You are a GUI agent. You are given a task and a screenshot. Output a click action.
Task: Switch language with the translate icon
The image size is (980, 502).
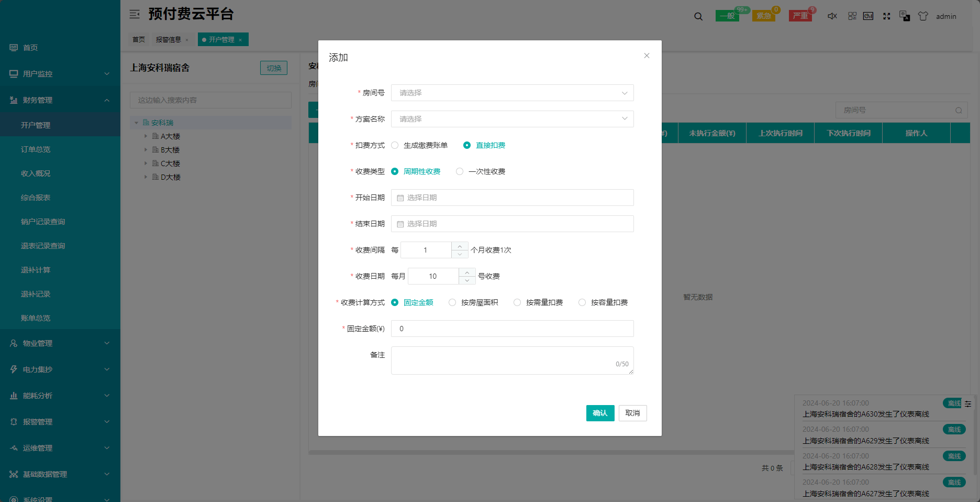pyautogui.click(x=904, y=16)
